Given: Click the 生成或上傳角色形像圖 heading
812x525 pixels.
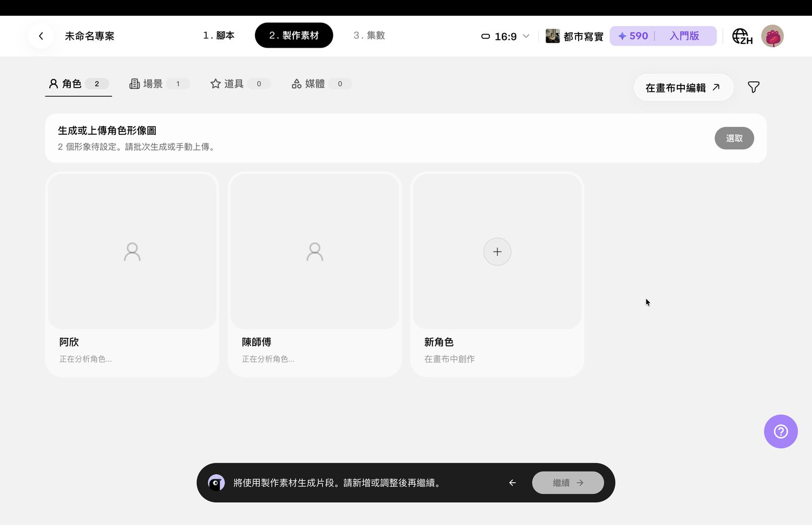Looking at the screenshot, I should (107, 130).
